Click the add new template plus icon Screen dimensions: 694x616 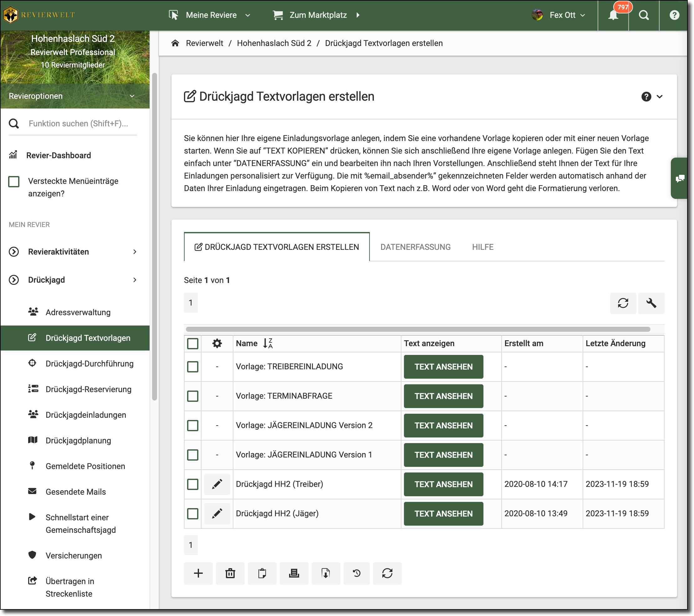click(198, 573)
